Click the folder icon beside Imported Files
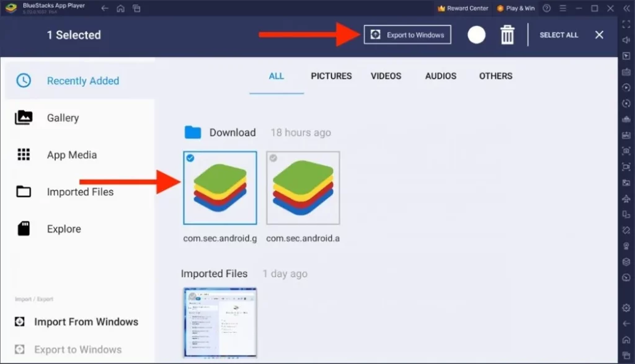The image size is (635, 364). point(24,191)
